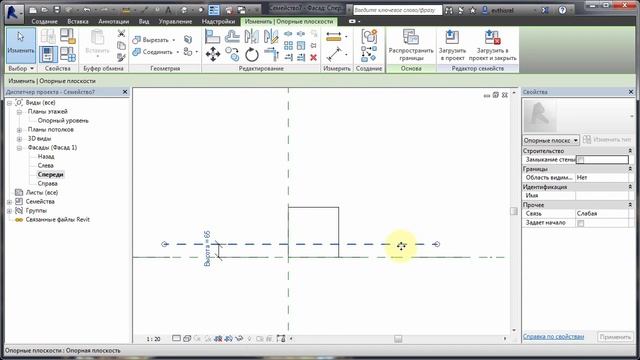The image size is (640, 360).
Task: Select the Move tool with four arrows
Action: click(213, 54)
